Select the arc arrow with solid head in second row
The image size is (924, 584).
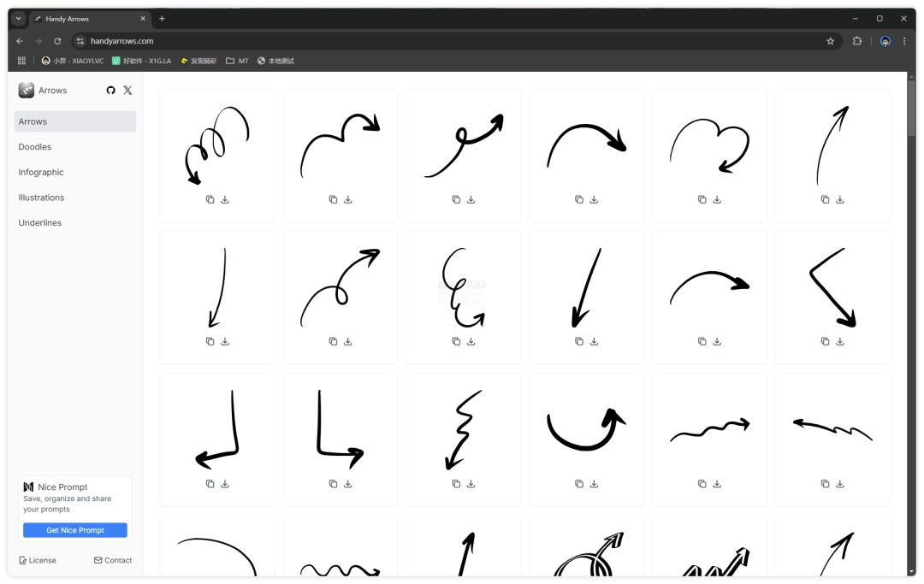709,287
